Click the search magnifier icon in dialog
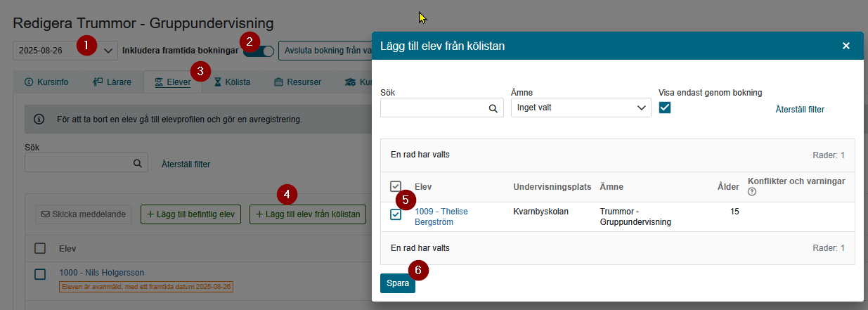 [493, 108]
